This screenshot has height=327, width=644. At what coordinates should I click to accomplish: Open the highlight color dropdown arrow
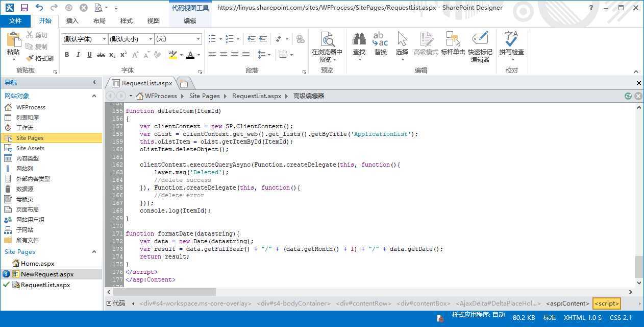(x=181, y=55)
